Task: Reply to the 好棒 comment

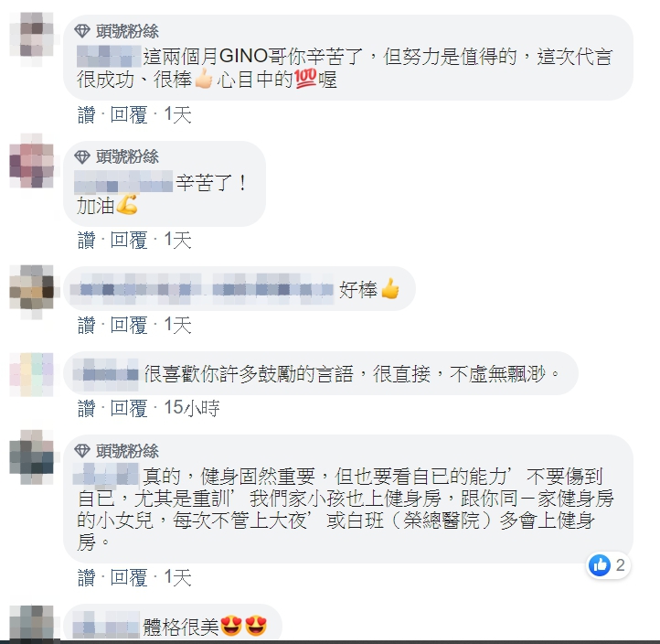Action: click(x=129, y=325)
